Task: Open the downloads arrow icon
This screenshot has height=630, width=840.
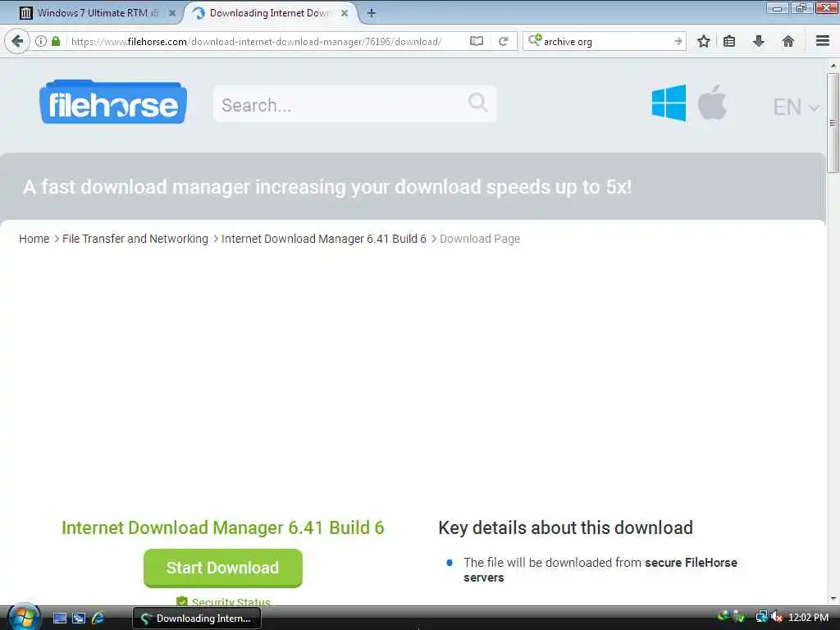Action: [759, 41]
